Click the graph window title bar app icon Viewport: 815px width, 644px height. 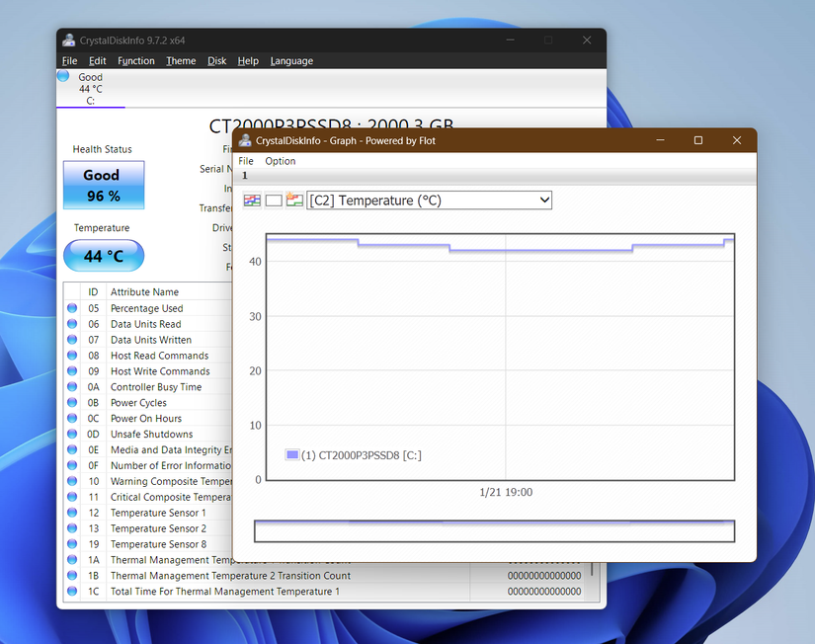point(244,140)
